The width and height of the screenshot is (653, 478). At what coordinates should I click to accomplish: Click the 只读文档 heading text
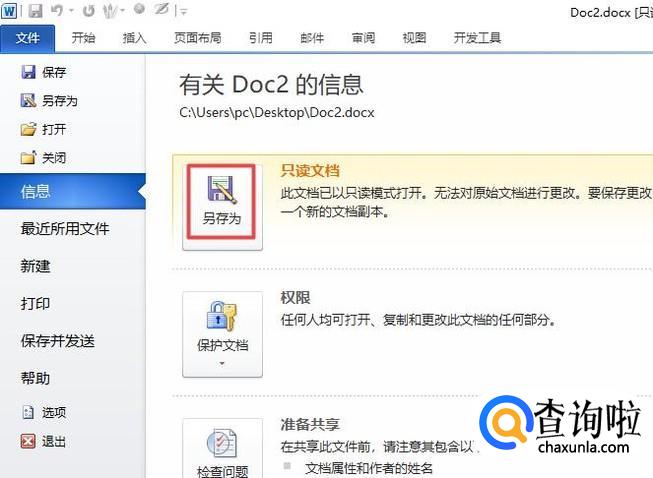pyautogui.click(x=310, y=171)
